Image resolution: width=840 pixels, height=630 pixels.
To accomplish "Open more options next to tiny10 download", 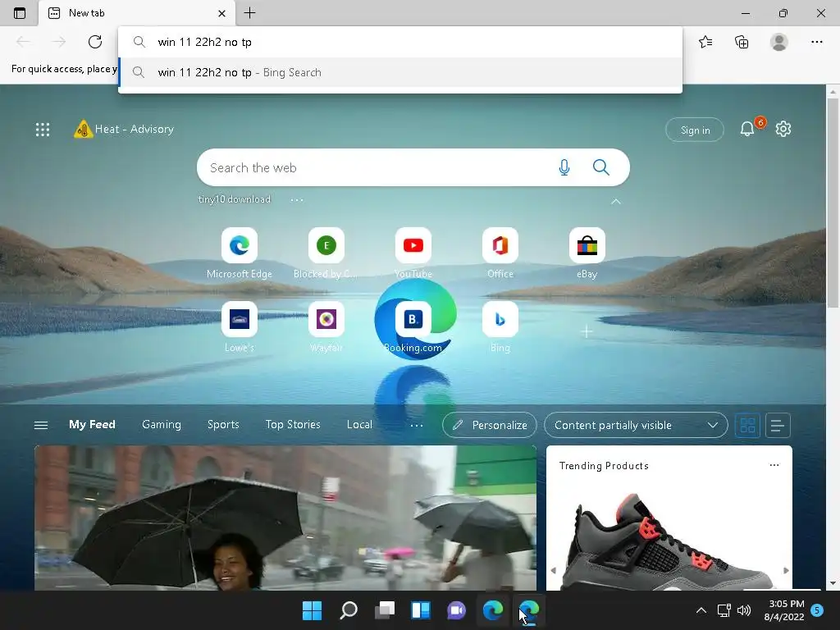I will pyautogui.click(x=297, y=200).
